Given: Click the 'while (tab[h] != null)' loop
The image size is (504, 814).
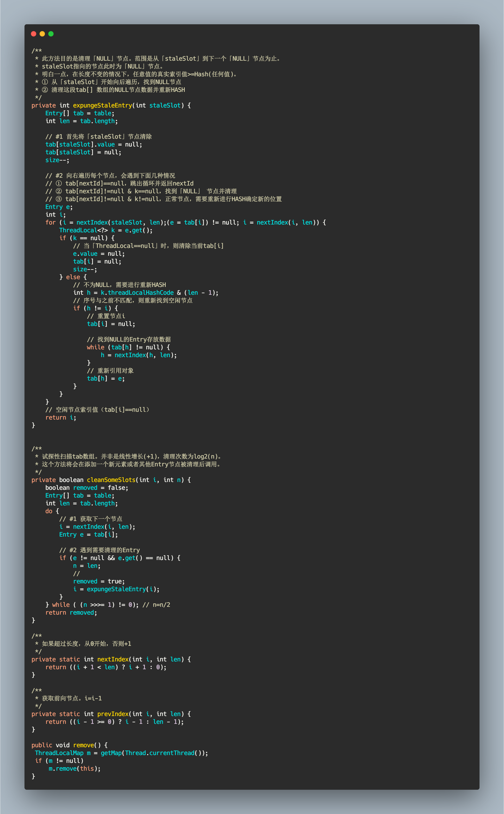Looking at the screenshot, I should tap(128, 347).
